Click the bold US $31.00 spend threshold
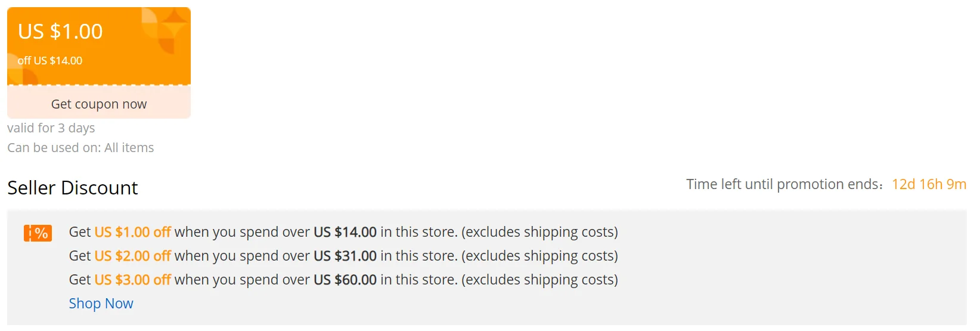 pyautogui.click(x=345, y=256)
